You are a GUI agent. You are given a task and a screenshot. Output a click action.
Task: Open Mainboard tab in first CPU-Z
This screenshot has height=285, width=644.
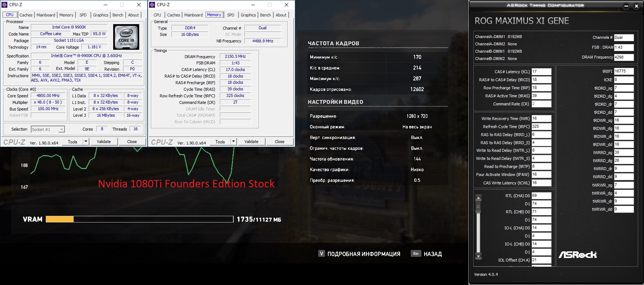(46, 15)
